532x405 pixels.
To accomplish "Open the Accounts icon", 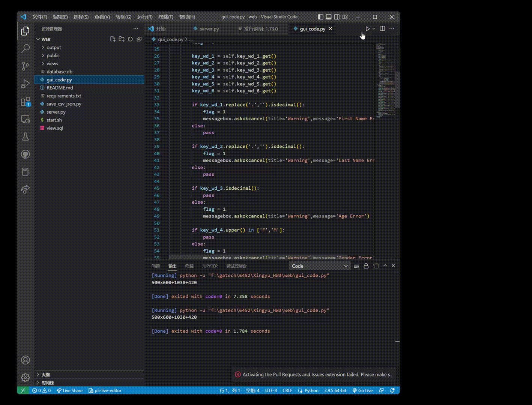I will pyautogui.click(x=25, y=360).
